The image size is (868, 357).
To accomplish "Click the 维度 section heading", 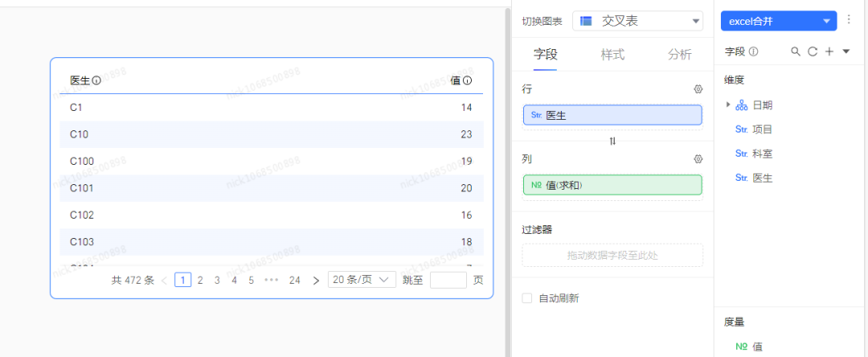I will point(734,80).
